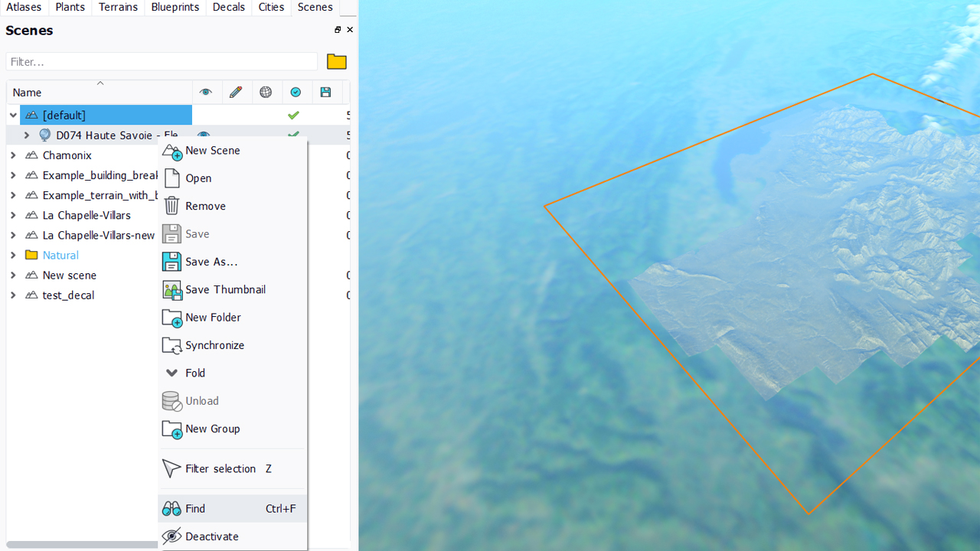The image size is (980, 551).
Task: Toggle active check on D074 Haute Savoie row
Action: click(x=293, y=135)
